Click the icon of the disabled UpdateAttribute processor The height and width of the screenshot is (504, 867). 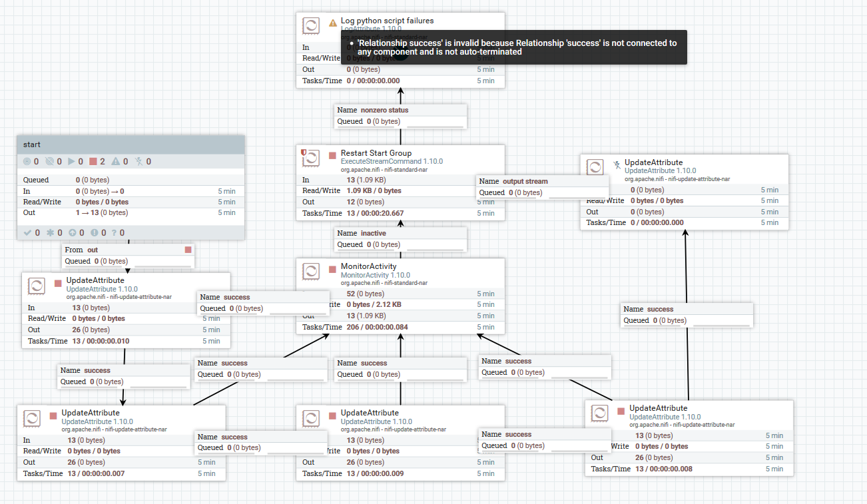pyautogui.click(x=595, y=168)
